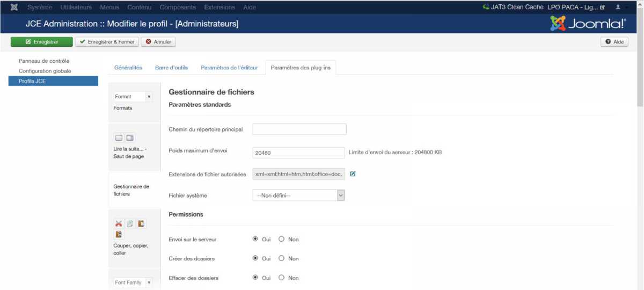Open the Font Family dropdown
Screen dimensions: 644x290
133,282
